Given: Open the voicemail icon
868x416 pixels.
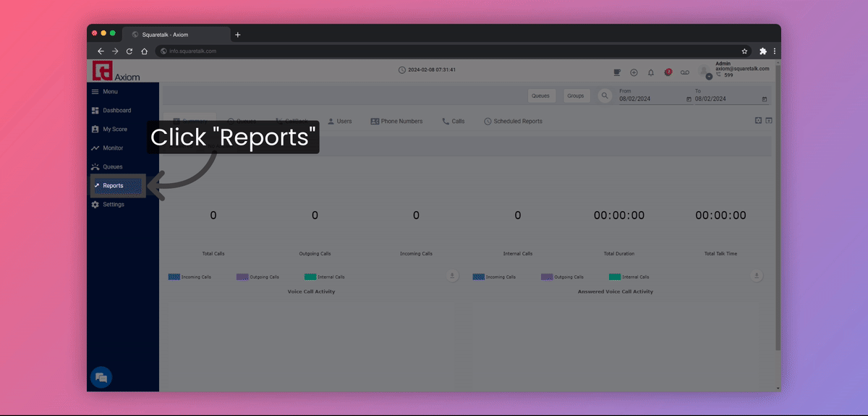Looking at the screenshot, I should (685, 72).
